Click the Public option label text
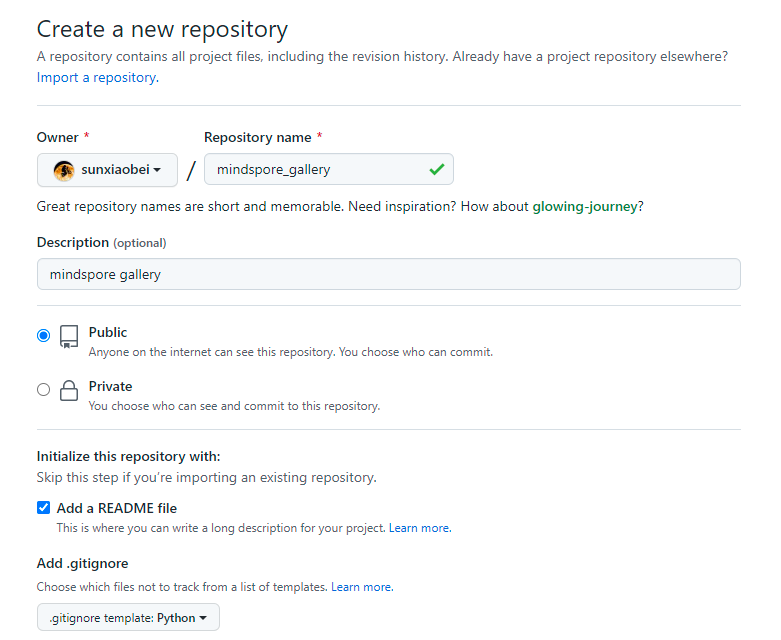 tap(108, 332)
